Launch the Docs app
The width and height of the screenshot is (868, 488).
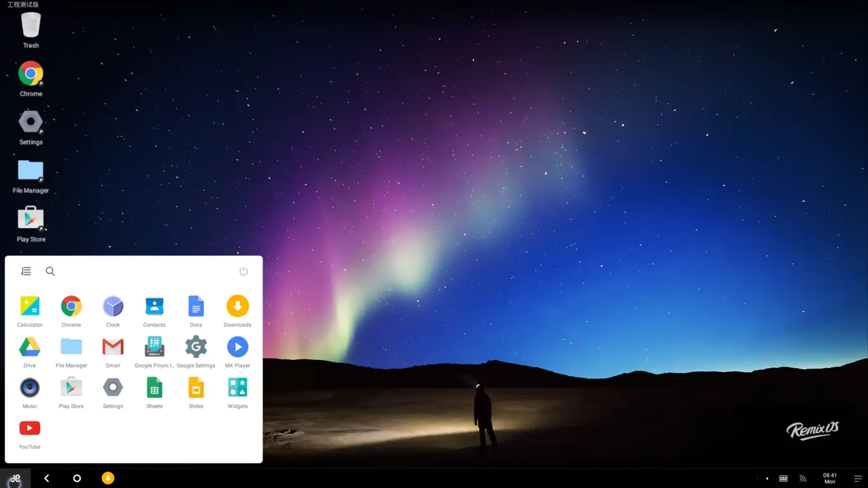(x=196, y=311)
